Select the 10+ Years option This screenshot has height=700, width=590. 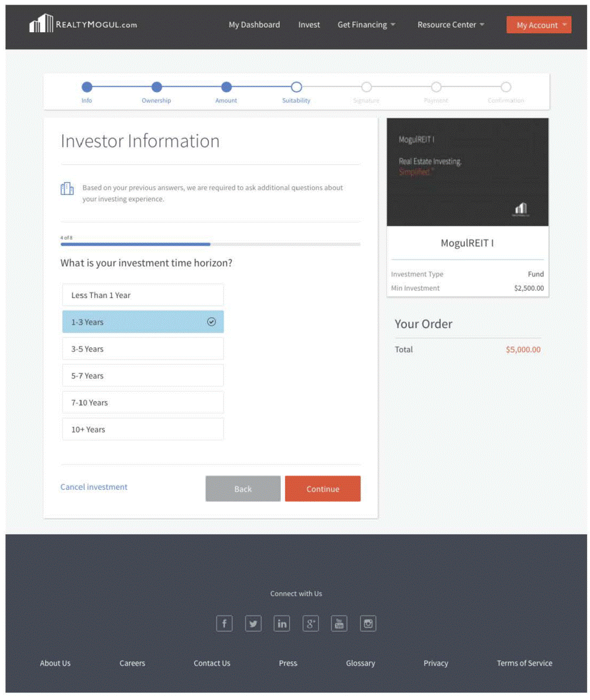click(x=143, y=429)
